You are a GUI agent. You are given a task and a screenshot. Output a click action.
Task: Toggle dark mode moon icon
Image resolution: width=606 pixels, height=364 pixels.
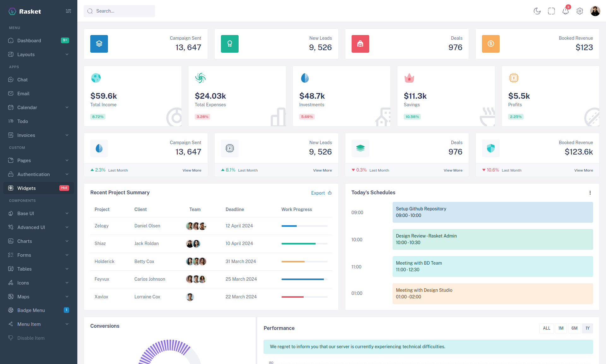click(537, 11)
